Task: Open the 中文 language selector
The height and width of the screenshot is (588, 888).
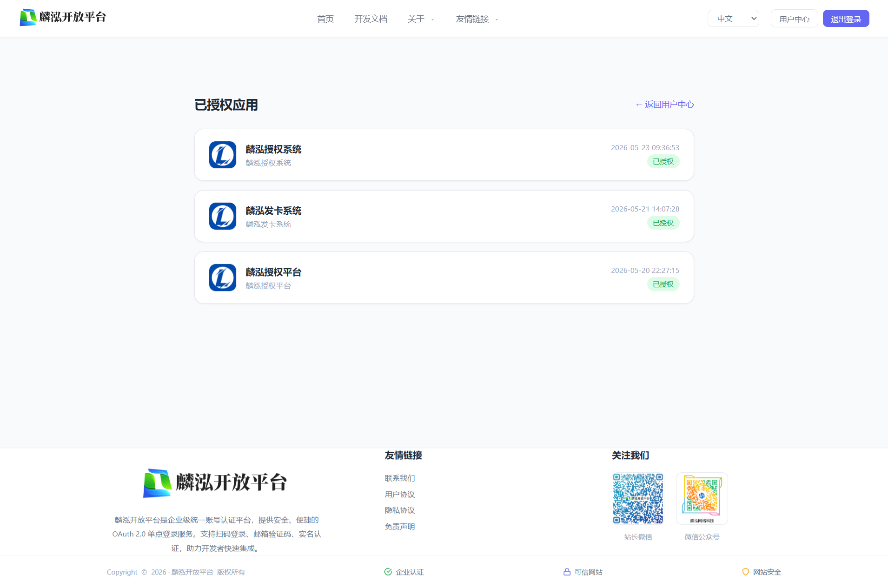Action: click(x=733, y=19)
